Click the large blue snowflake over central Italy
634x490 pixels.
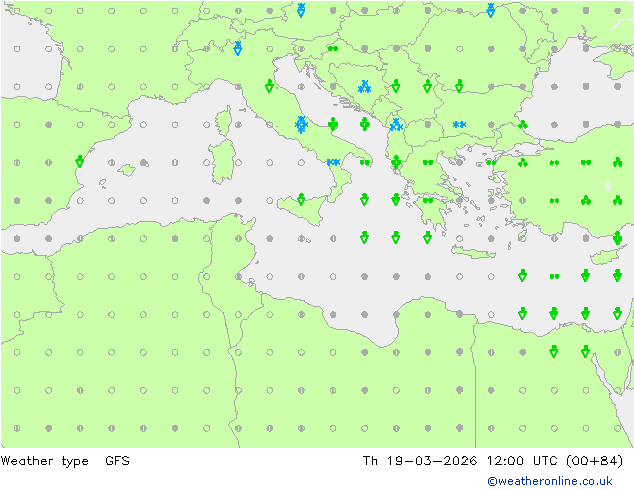coord(301,125)
